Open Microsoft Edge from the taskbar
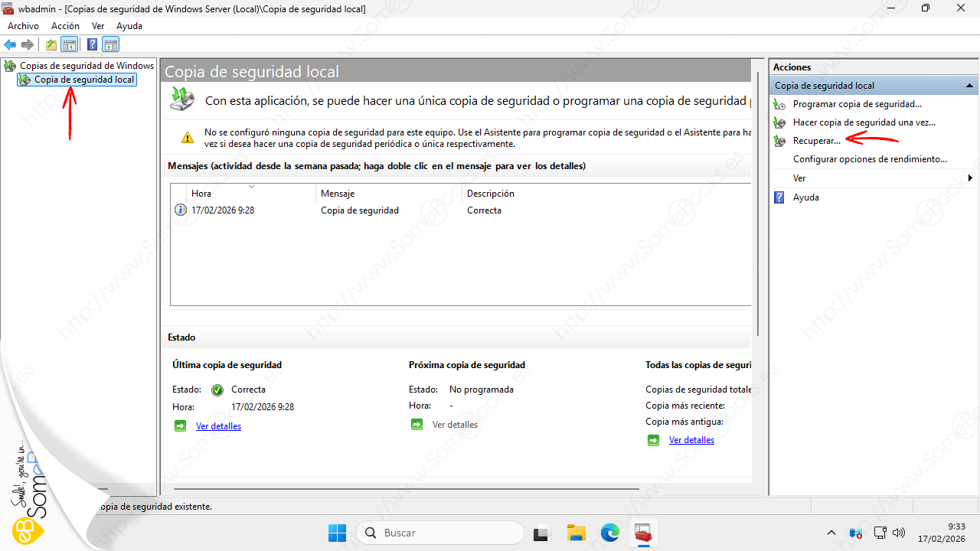The height and width of the screenshot is (551, 980). [x=609, y=533]
